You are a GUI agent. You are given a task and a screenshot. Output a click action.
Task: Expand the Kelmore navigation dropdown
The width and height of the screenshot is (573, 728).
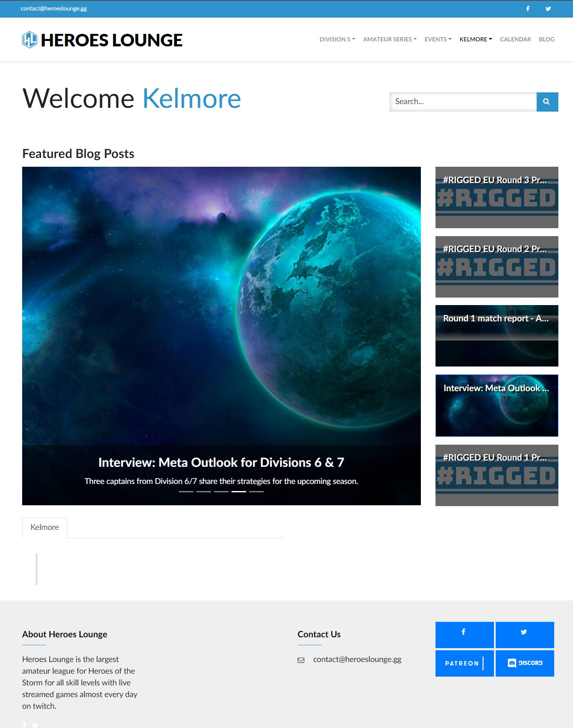click(476, 39)
